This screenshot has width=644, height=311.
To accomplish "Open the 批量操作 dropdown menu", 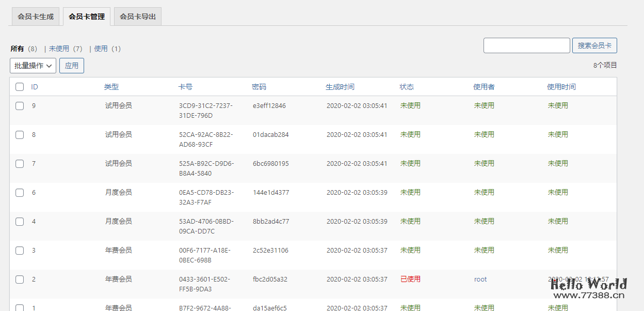I will point(33,65).
